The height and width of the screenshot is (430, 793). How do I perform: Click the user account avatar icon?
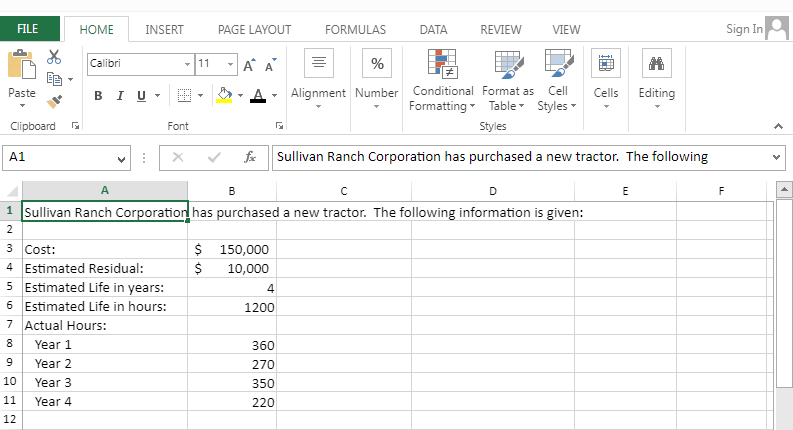click(x=777, y=28)
